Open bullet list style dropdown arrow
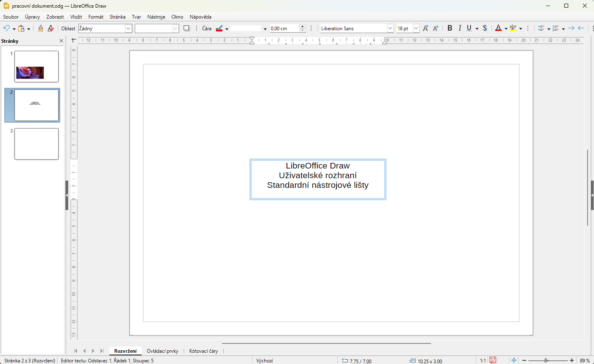This screenshot has height=364, width=594. (549, 29)
